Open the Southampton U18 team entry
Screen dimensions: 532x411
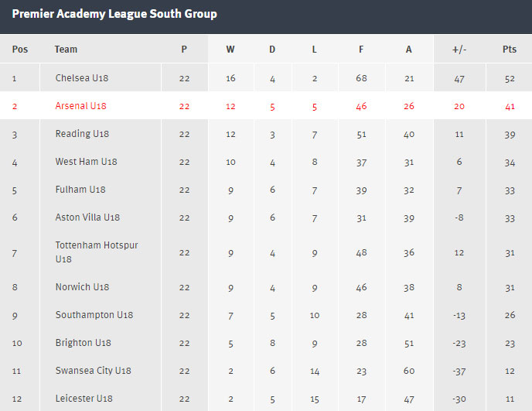pos(94,315)
